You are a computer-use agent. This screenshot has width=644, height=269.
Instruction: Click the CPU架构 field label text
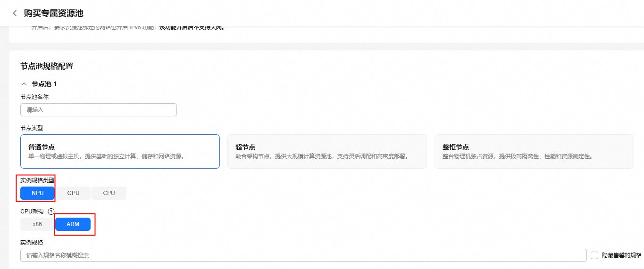32,212
